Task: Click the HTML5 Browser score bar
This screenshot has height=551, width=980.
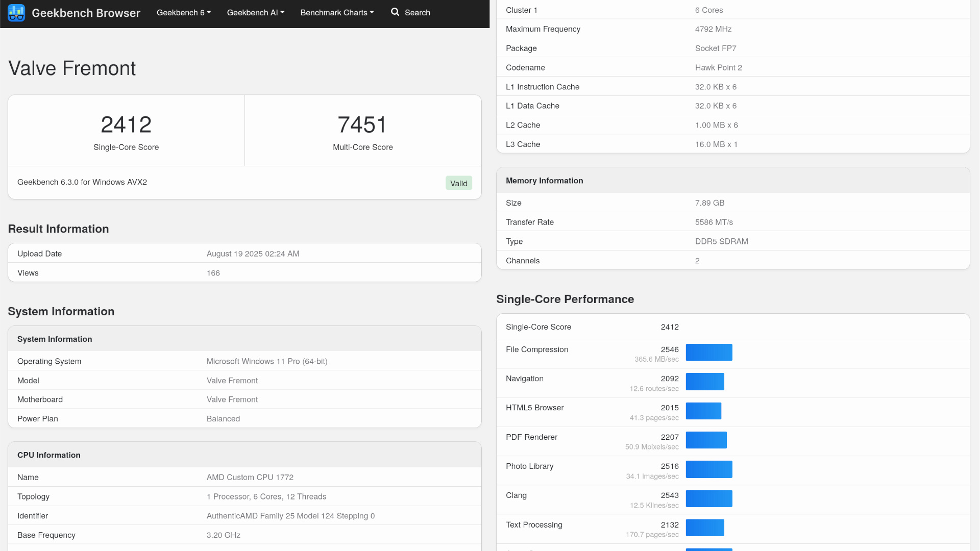Action: click(703, 411)
